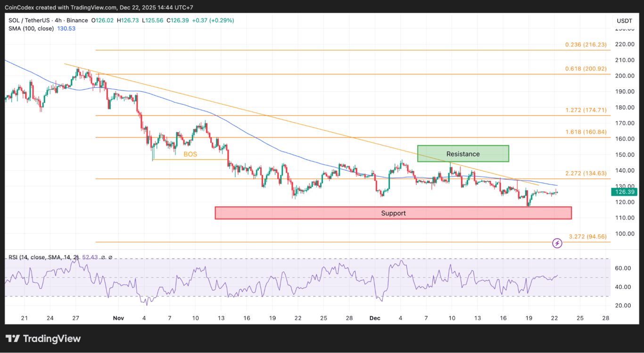Click the green current price tag 126.39
Screen dimensions: 644x353
[624, 192]
